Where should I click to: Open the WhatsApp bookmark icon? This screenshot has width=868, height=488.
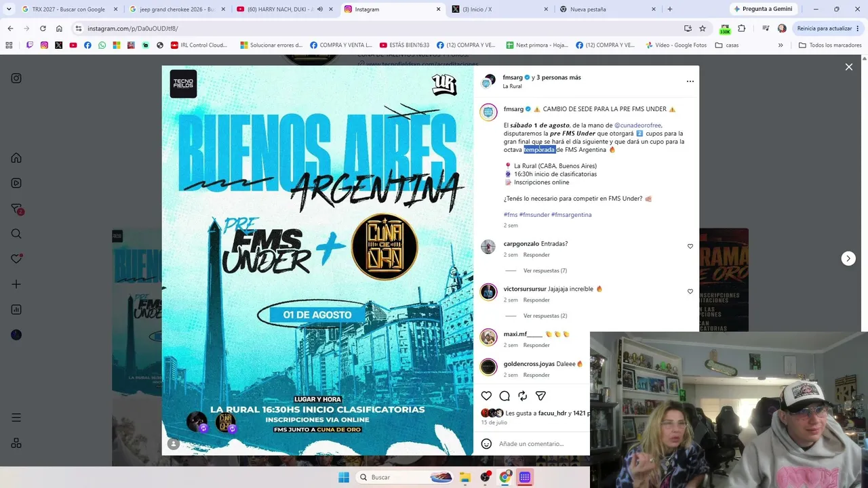tap(102, 45)
